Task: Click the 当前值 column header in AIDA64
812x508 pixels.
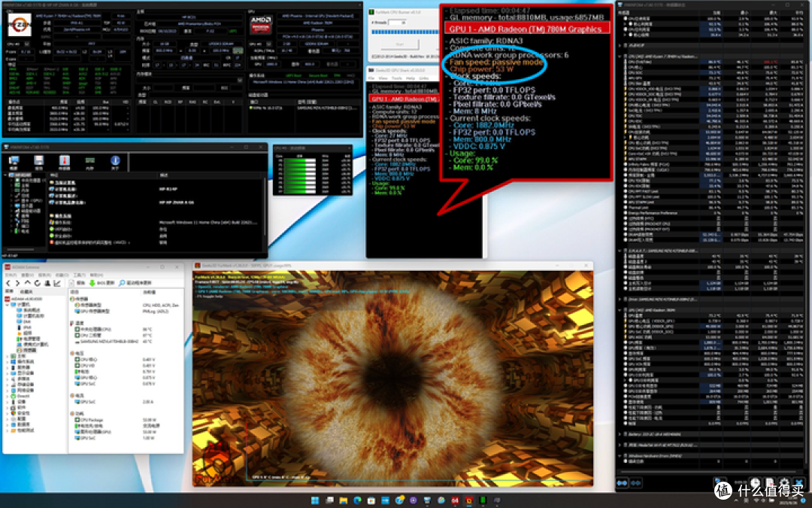Action: [x=149, y=292]
